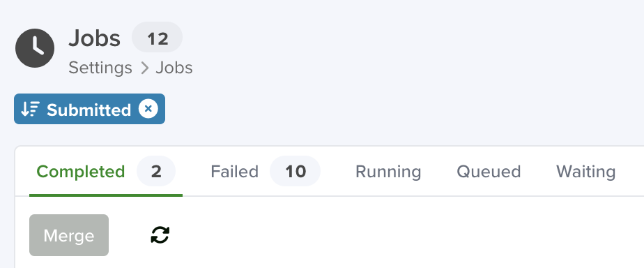
Task: Click the Completed count badge showing 2
Action: coord(156,171)
